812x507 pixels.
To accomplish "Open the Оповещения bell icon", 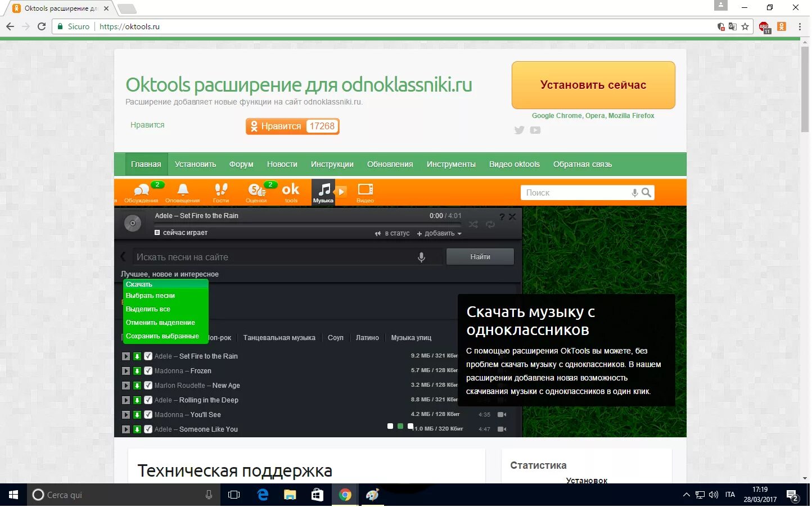I will (183, 189).
